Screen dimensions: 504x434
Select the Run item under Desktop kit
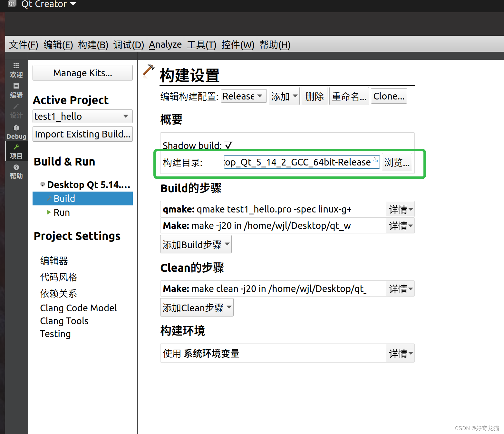pos(62,212)
